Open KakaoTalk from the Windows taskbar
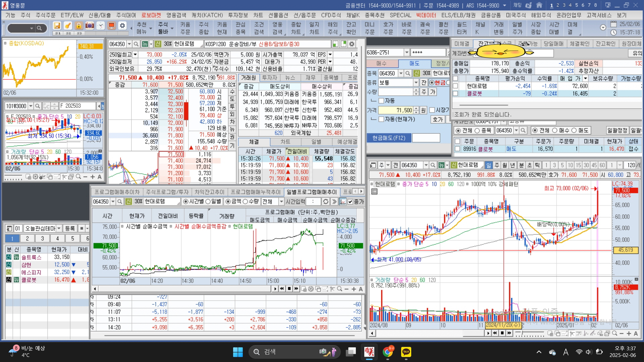 coord(406,352)
